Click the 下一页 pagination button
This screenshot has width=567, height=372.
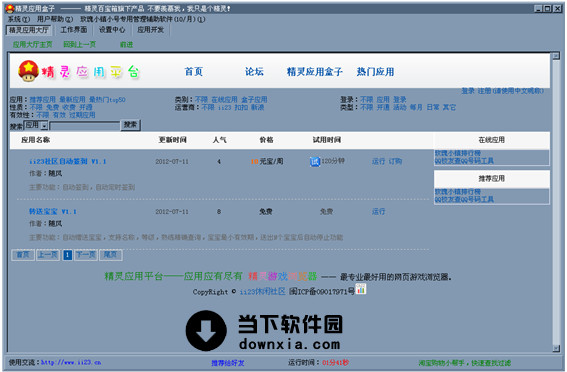pyautogui.click(x=86, y=255)
